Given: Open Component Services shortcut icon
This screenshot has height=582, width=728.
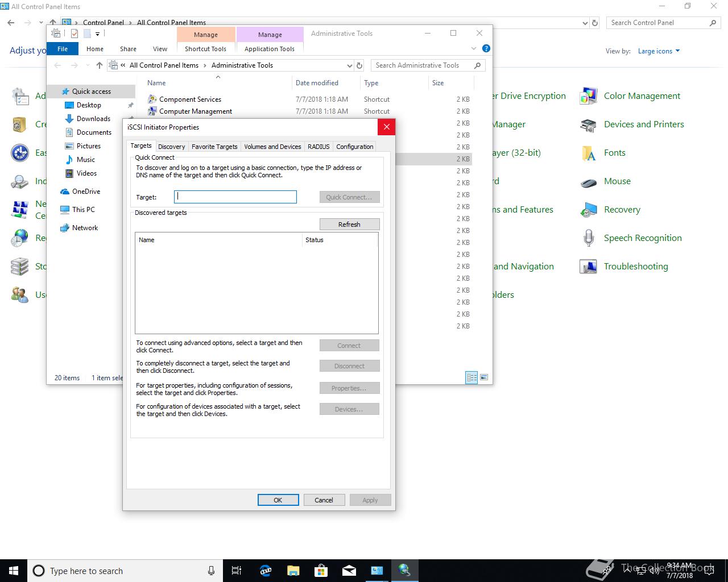Looking at the screenshot, I should click(152, 99).
